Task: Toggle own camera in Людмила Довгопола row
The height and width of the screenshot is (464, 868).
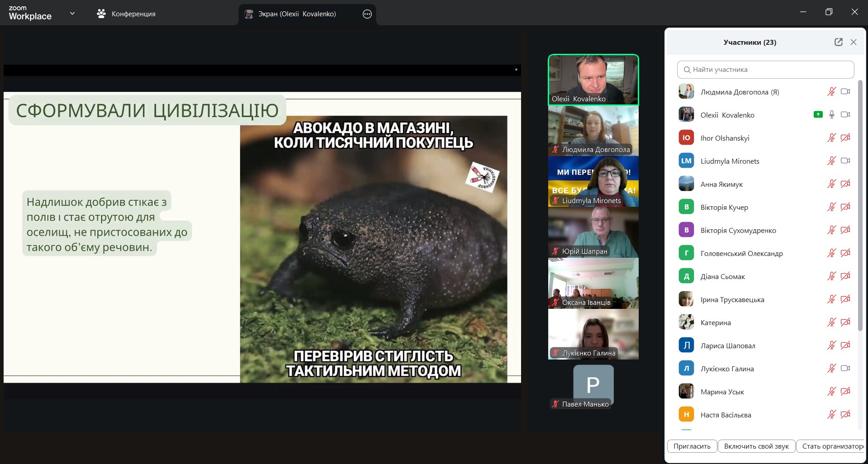Action: click(845, 92)
